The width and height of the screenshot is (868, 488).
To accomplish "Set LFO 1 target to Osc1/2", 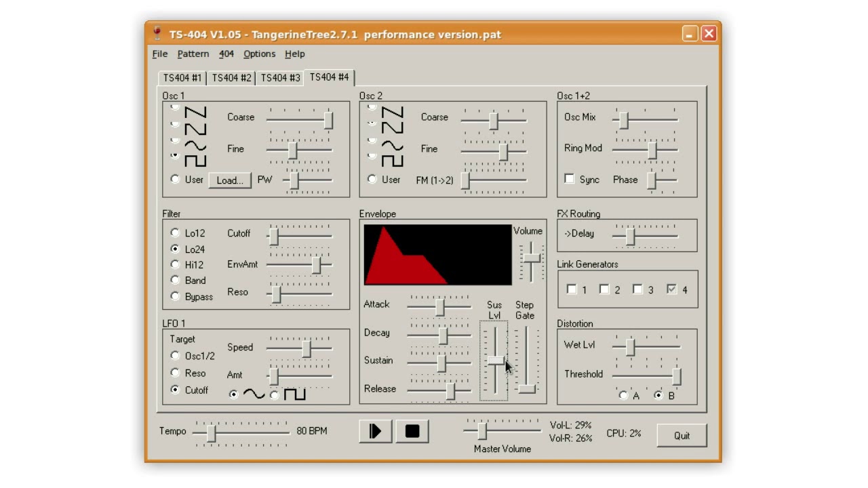I will tap(176, 355).
